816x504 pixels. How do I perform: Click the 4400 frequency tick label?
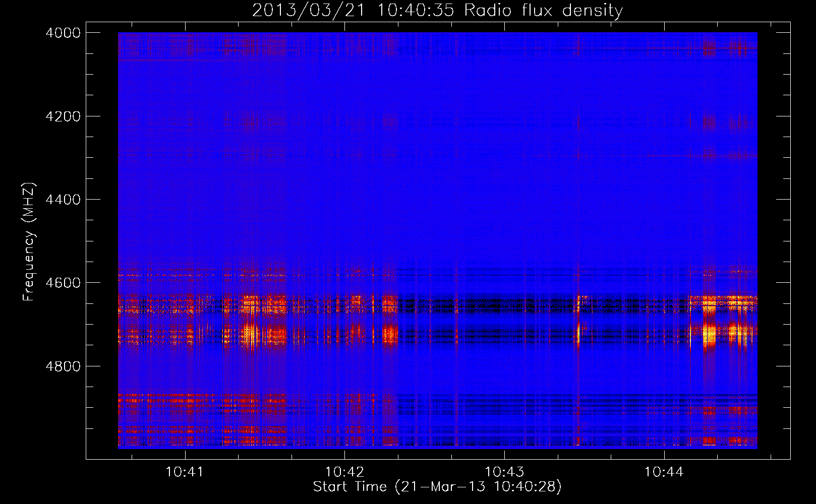click(63, 200)
